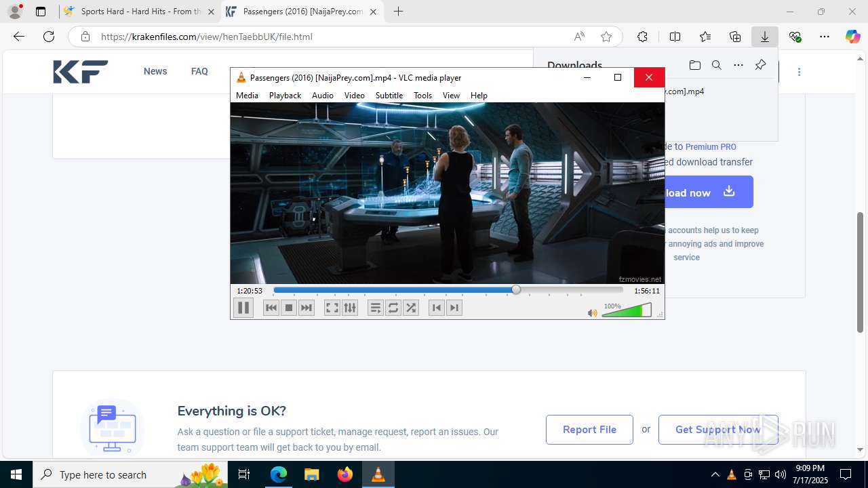The image size is (868, 488).
Task: Open the FAQ link on Krakenfiles
Action: [x=199, y=71]
